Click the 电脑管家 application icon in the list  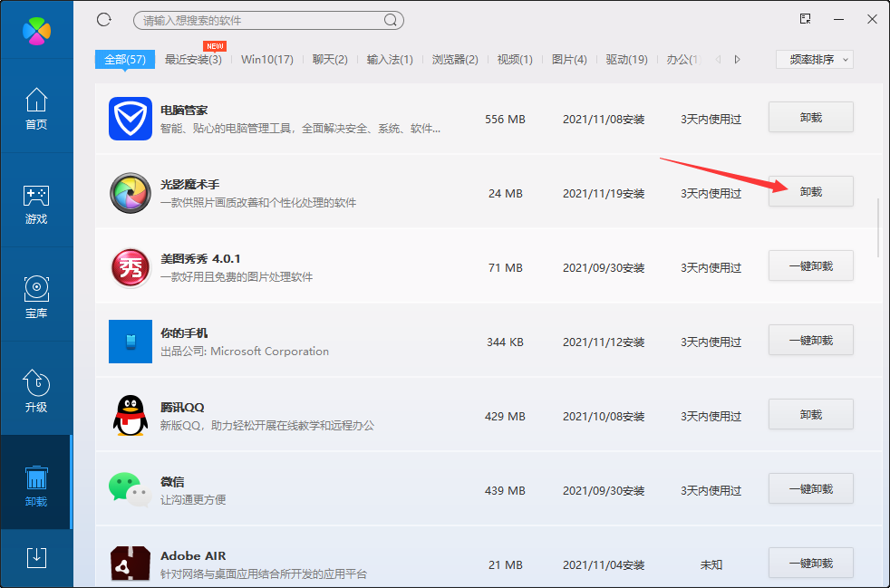coord(130,117)
